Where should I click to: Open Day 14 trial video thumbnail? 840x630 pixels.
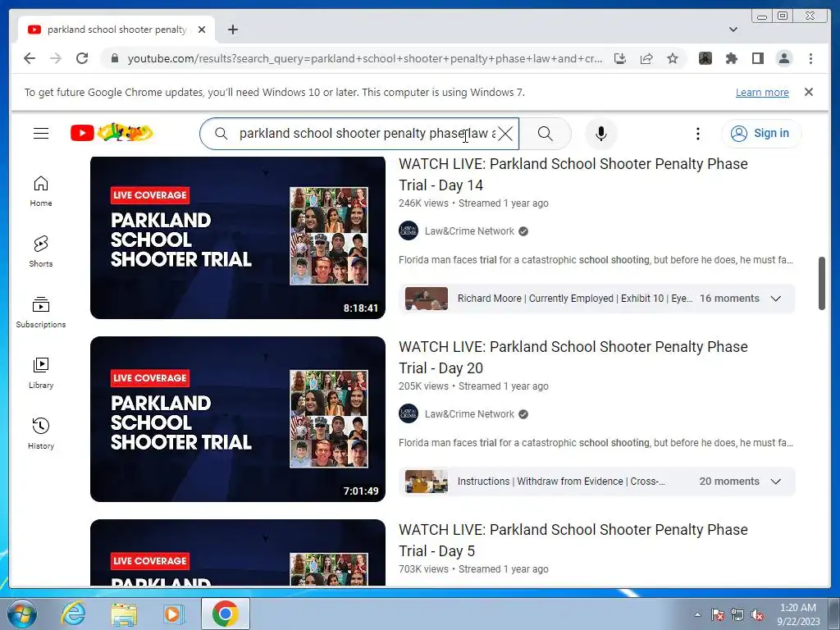tap(237, 237)
